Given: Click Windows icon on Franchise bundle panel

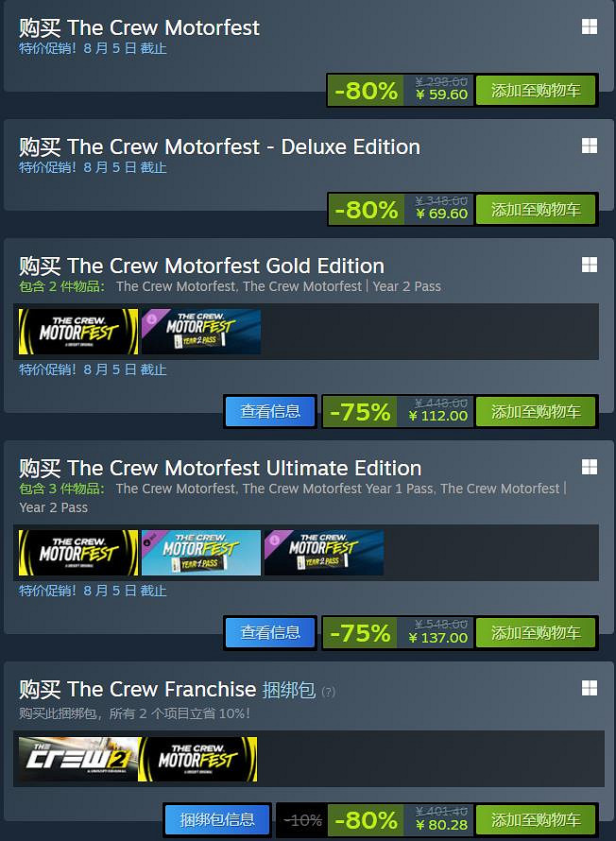Looking at the screenshot, I should (x=590, y=688).
